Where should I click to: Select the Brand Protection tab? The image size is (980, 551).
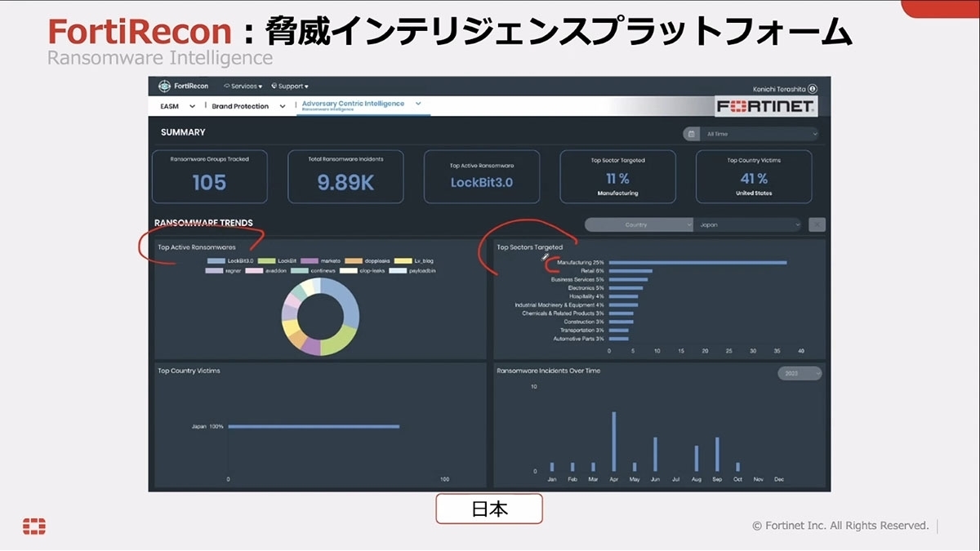click(x=240, y=106)
